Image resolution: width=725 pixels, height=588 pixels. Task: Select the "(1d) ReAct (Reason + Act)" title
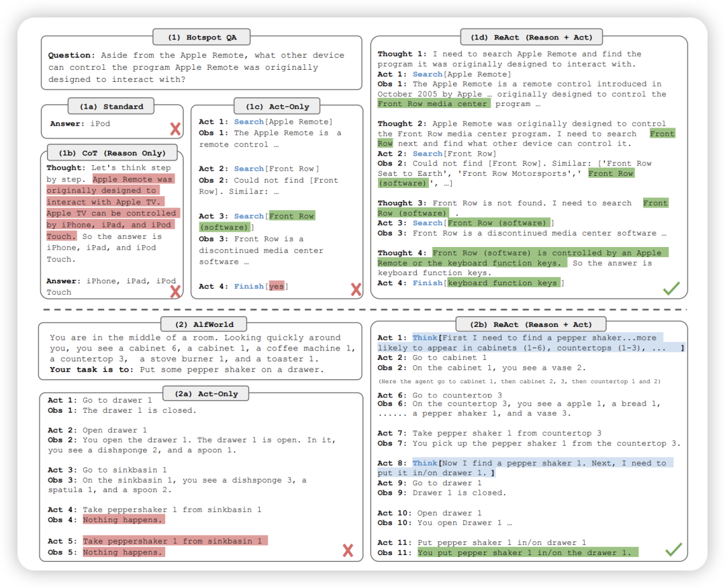coord(531,38)
